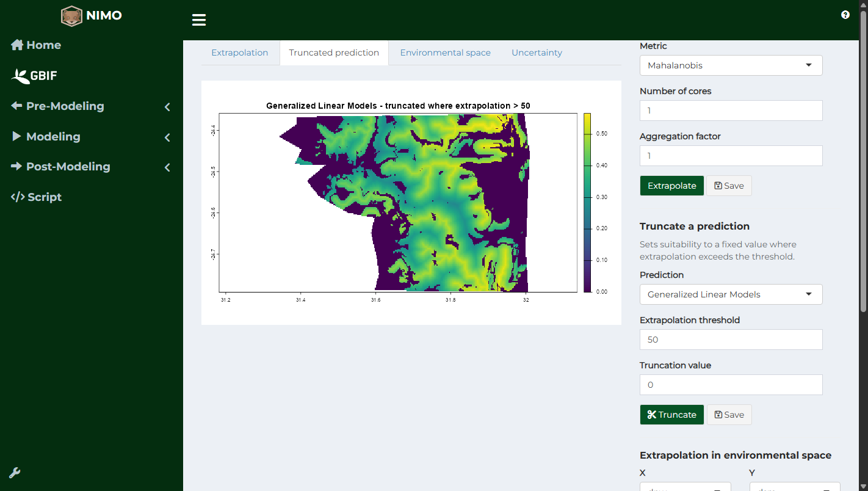The height and width of the screenshot is (491, 868).
Task: Expand the Pre-Modeling submenu chevron
Action: click(x=167, y=107)
